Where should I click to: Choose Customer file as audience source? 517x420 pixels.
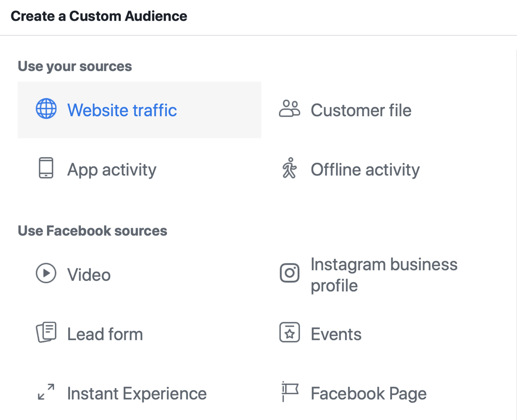pyautogui.click(x=361, y=111)
